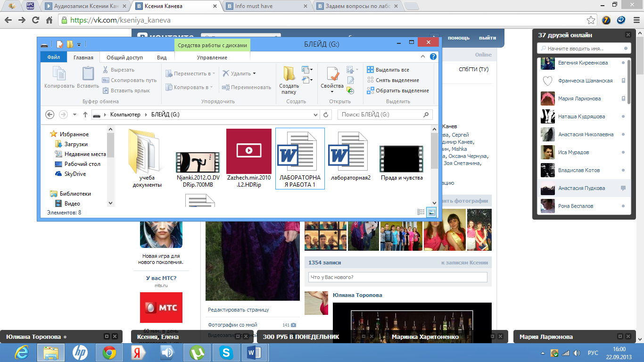Click the Изменить edit icon in the Открыть group
Screen dimensions: 644x362
(x=350, y=80)
